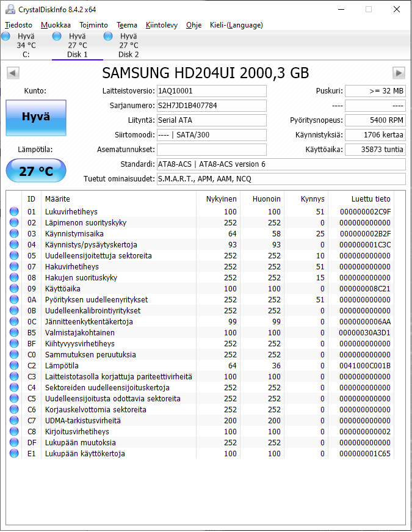Open the Muokkaa menu

(56, 25)
